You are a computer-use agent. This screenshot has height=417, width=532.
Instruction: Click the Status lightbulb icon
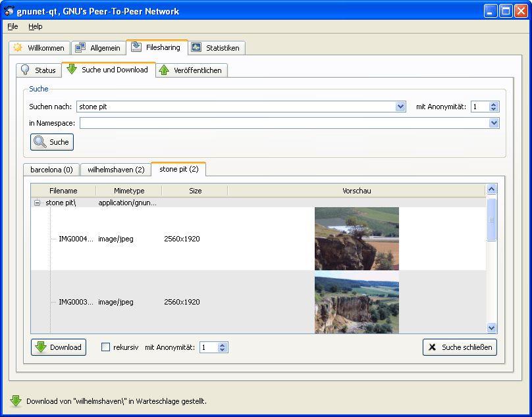click(x=26, y=70)
